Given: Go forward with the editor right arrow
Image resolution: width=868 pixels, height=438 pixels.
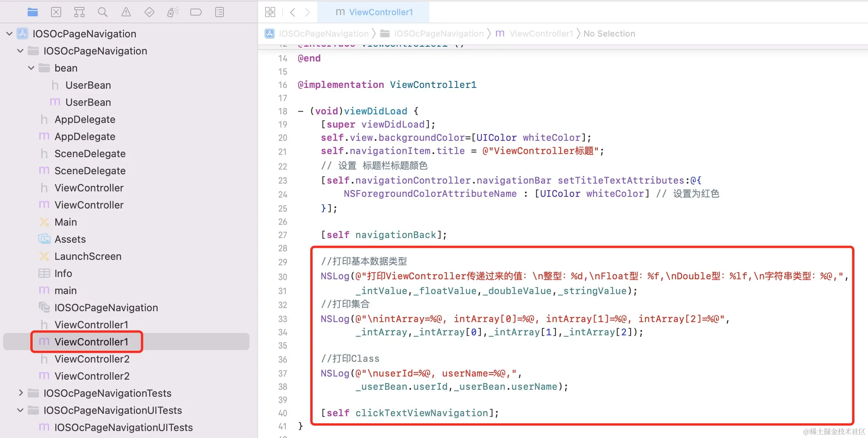Looking at the screenshot, I should point(307,12).
